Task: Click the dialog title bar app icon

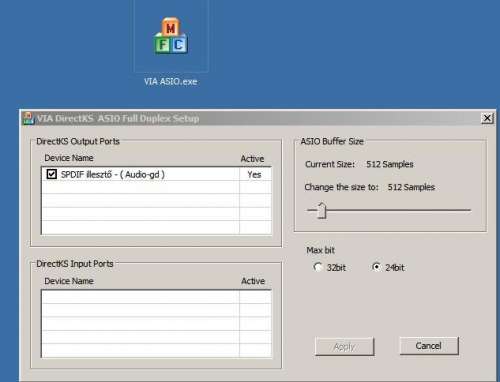Action: pos(28,118)
